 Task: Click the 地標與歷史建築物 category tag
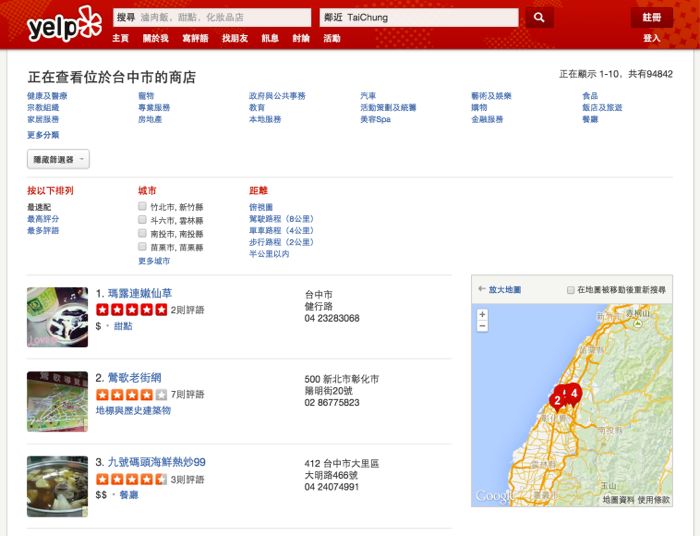133,410
